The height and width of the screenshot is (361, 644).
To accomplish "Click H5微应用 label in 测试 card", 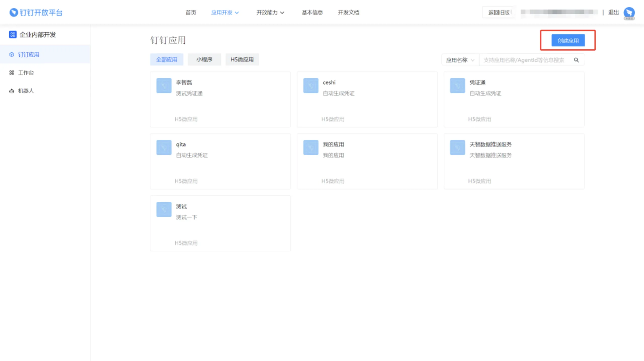I will click(x=186, y=243).
